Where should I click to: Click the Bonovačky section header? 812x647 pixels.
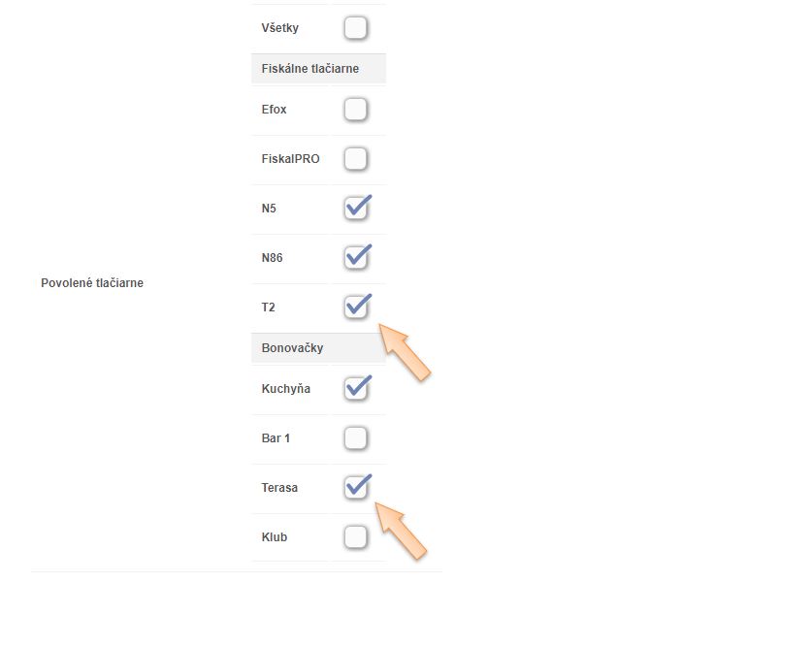tap(292, 347)
